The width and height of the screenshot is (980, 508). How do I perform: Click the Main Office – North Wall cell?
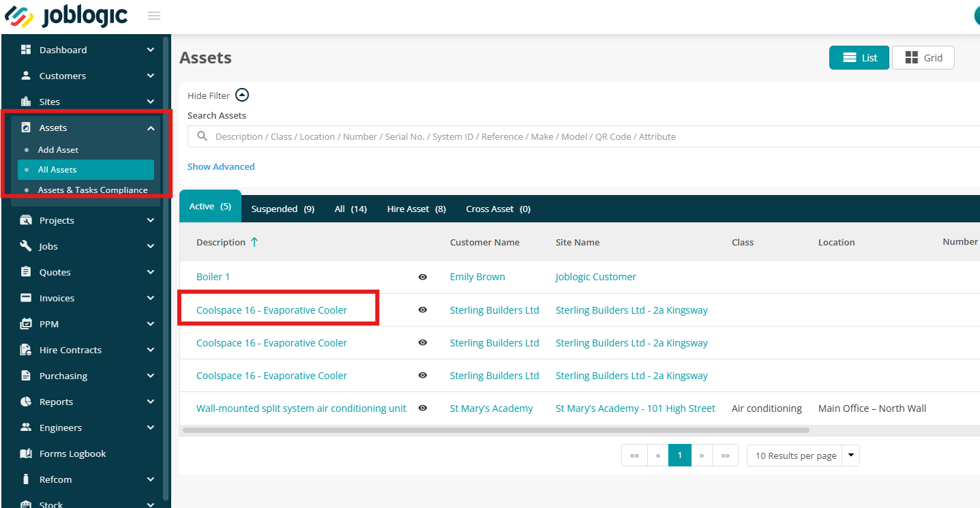pyautogui.click(x=872, y=408)
